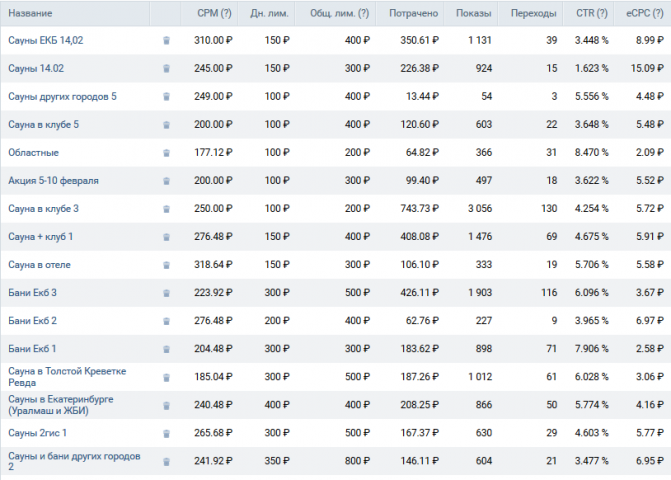Remove Бани Екб 1 via trash icon

pyautogui.click(x=166, y=349)
